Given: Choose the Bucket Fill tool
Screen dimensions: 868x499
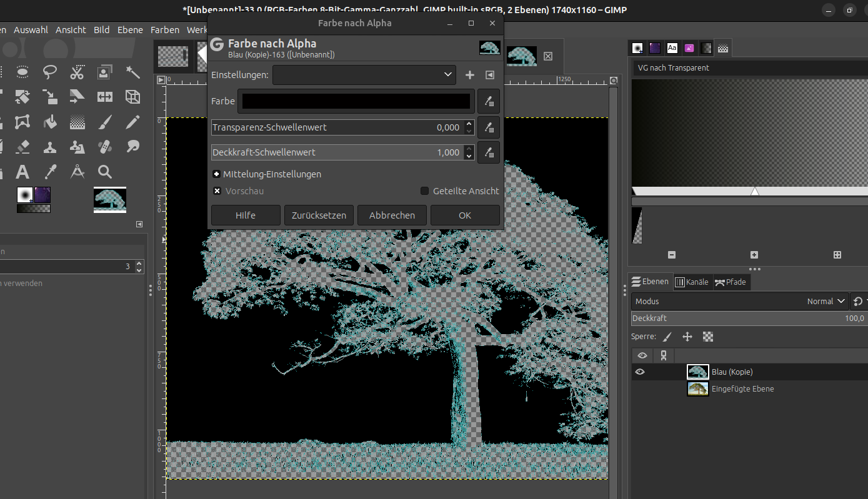Looking at the screenshot, I should point(50,122).
